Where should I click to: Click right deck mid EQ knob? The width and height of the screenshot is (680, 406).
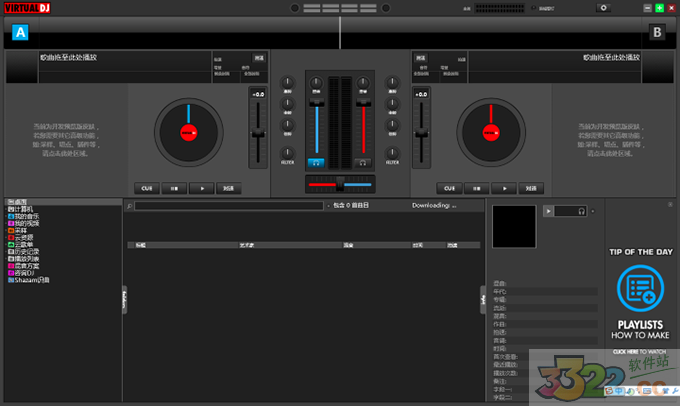coord(392,104)
